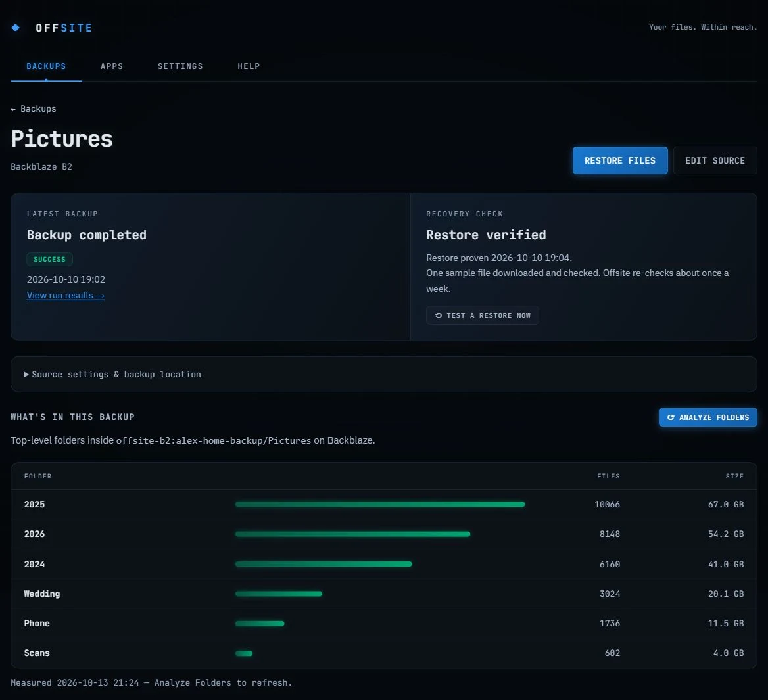Open the Backups tab

(x=46, y=66)
